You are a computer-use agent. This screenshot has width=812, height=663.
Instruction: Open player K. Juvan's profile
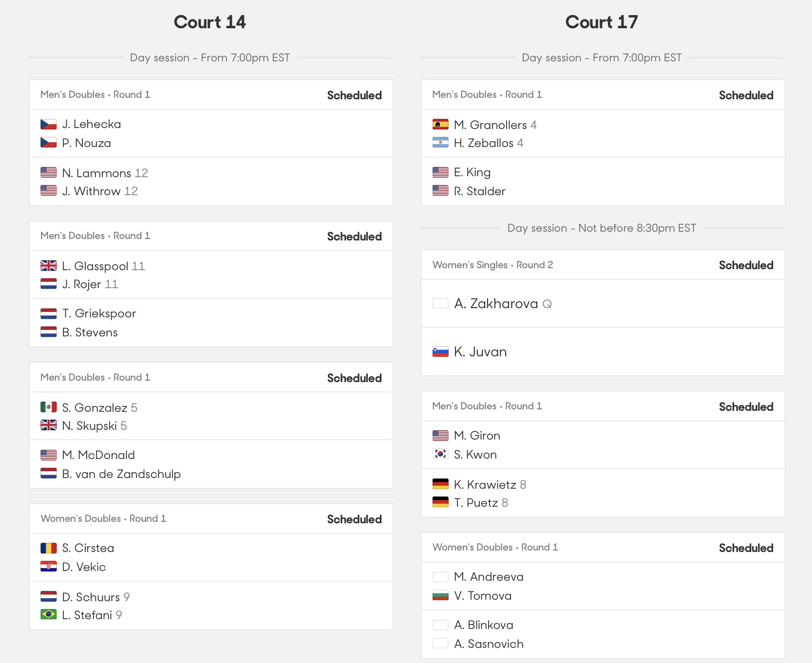480,351
